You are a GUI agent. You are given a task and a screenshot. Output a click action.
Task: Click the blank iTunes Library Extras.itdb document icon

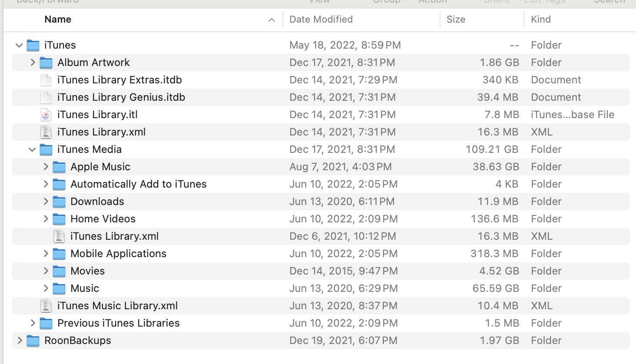[46, 80]
